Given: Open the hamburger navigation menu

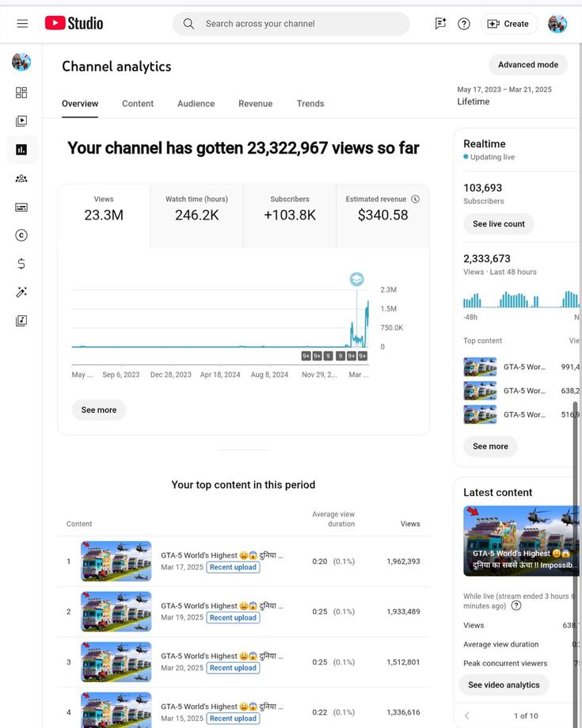Looking at the screenshot, I should 22,24.
